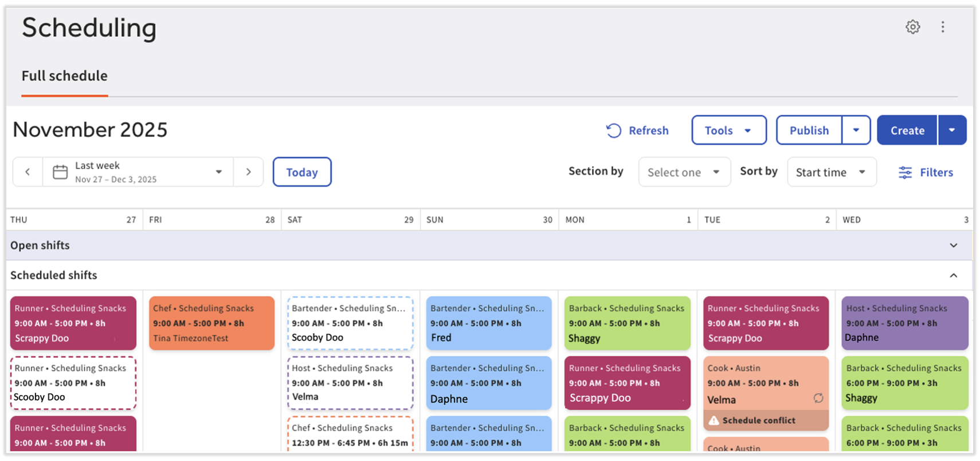Click the Refresh circular arrow icon

pos(613,131)
